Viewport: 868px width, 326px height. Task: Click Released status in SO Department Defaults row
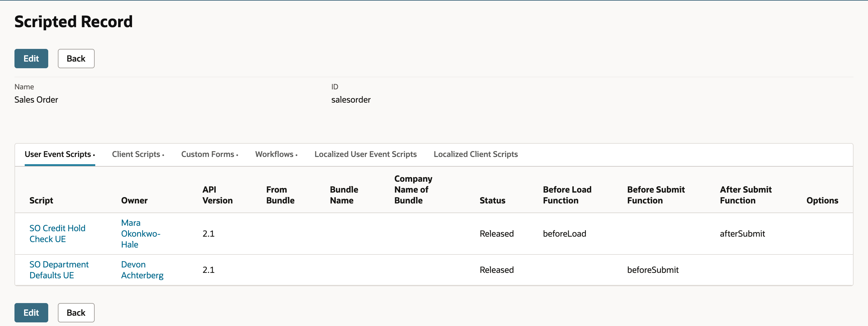pyautogui.click(x=497, y=270)
